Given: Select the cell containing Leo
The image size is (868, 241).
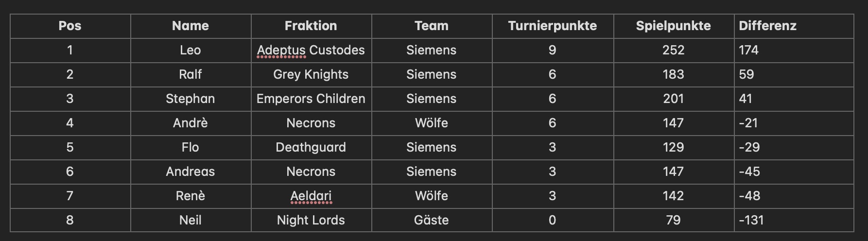Looking at the screenshot, I should [191, 50].
